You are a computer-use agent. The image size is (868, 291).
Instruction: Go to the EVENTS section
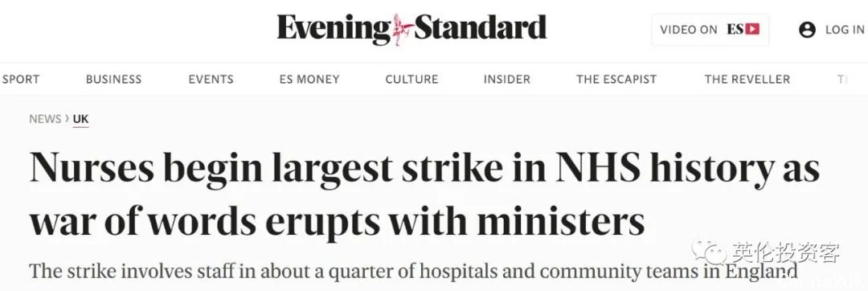(211, 79)
